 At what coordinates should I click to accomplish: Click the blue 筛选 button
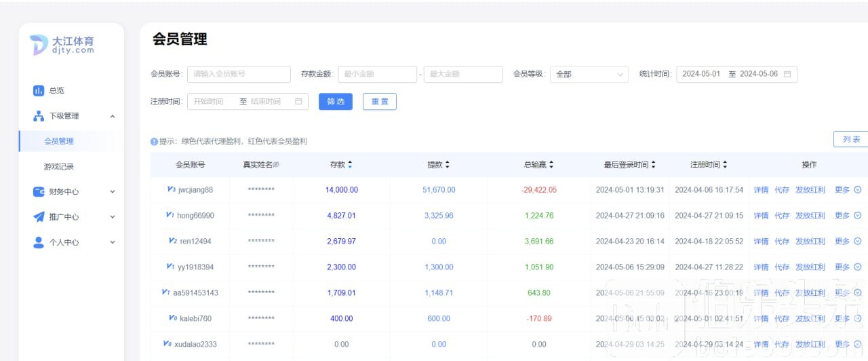coord(336,101)
